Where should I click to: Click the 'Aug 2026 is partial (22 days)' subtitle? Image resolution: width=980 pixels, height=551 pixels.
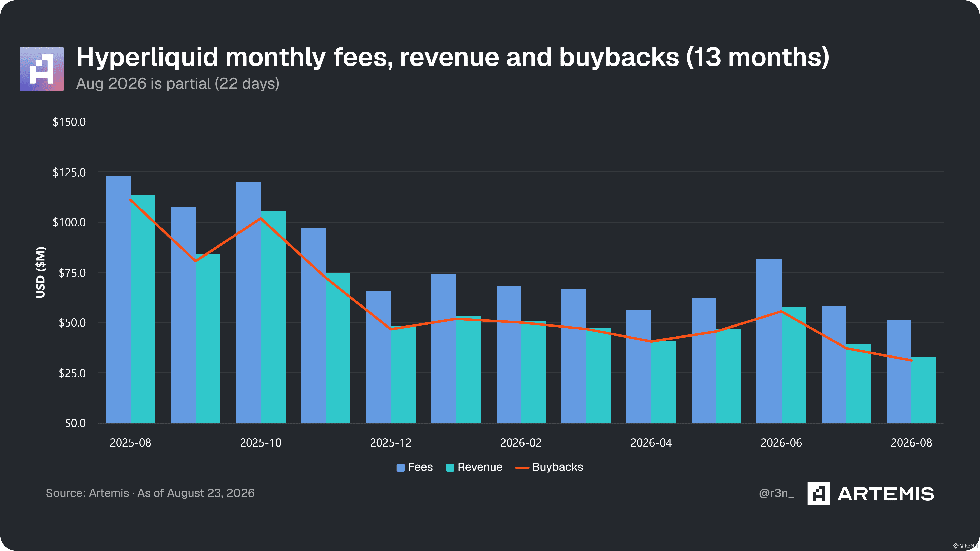click(x=178, y=84)
